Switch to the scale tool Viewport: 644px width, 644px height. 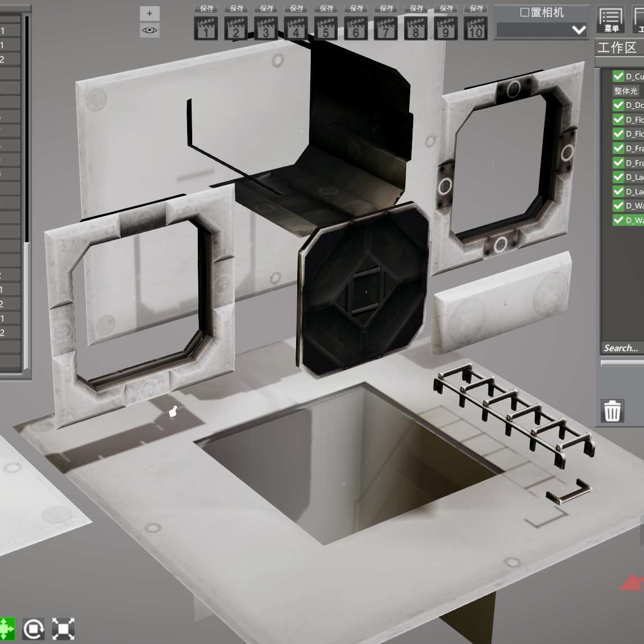click(x=64, y=629)
